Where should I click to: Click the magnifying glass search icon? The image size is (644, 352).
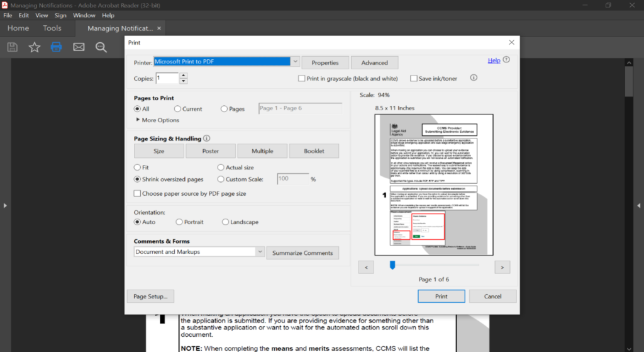tap(101, 47)
